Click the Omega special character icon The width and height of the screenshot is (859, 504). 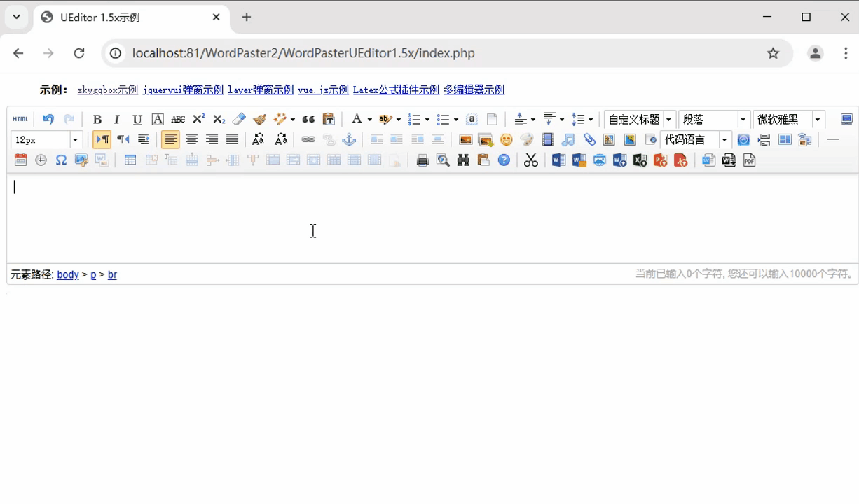point(61,160)
